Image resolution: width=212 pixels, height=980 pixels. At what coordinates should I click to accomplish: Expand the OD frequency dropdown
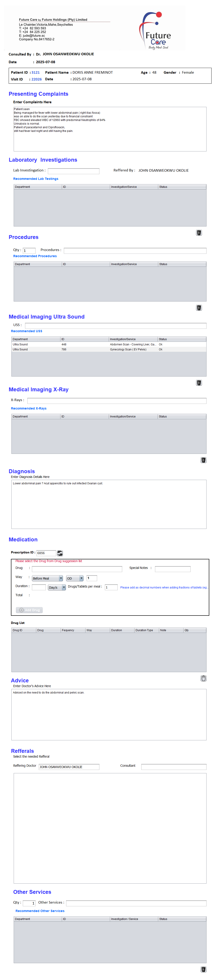point(74,578)
